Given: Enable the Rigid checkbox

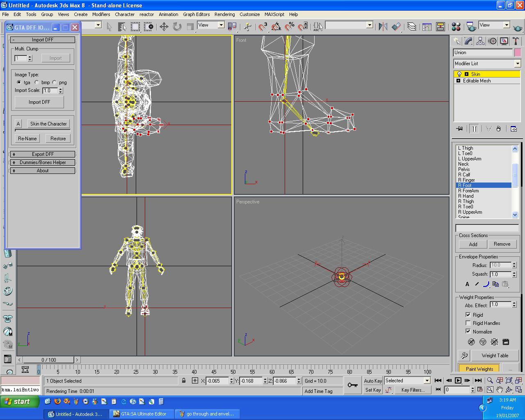Looking at the screenshot, I should tap(468, 315).
